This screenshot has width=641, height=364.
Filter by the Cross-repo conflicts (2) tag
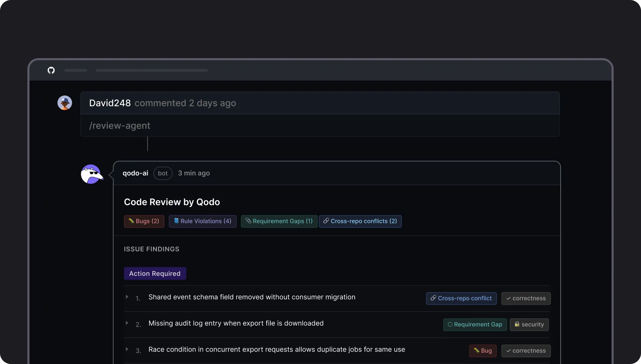pyautogui.click(x=360, y=221)
